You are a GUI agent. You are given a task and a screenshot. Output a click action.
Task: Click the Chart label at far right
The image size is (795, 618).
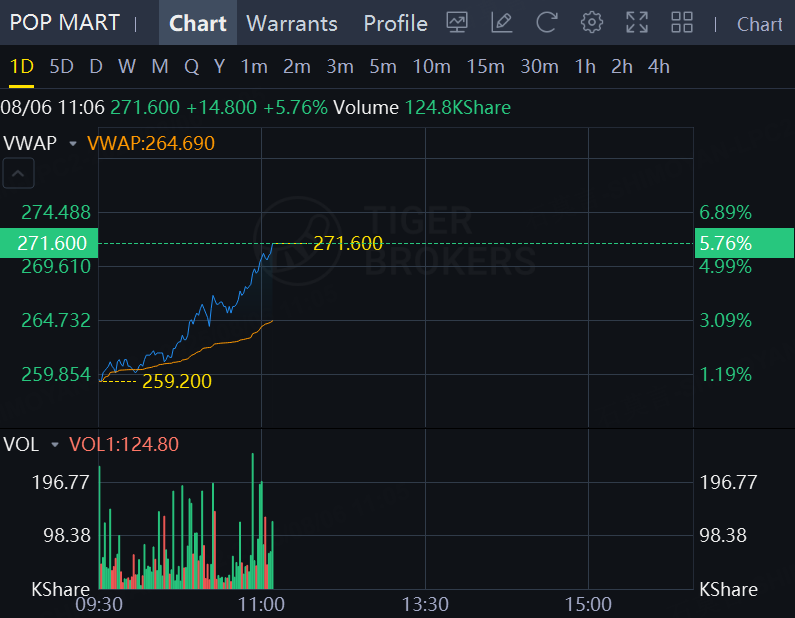760,24
